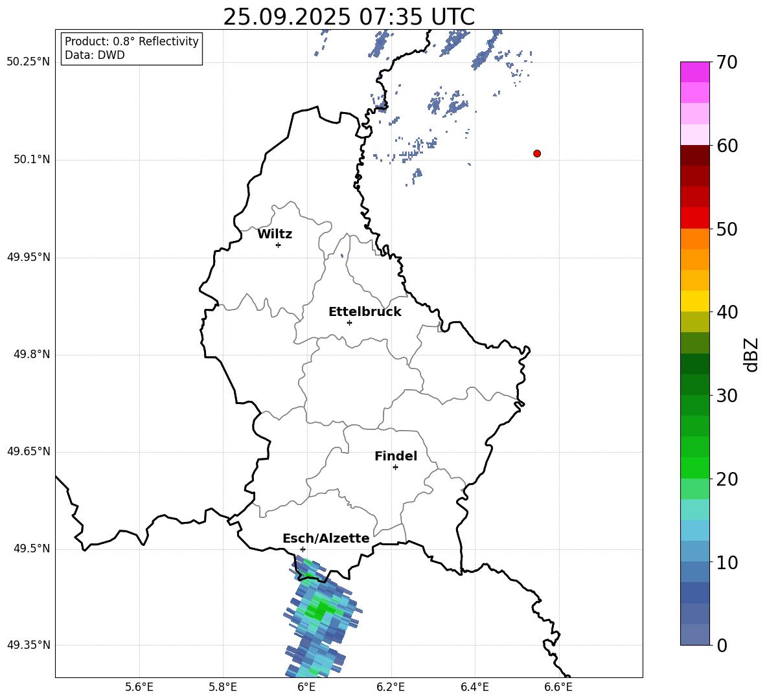
Task: Click the 49.5°N latitude label
Action: pyautogui.click(x=32, y=548)
